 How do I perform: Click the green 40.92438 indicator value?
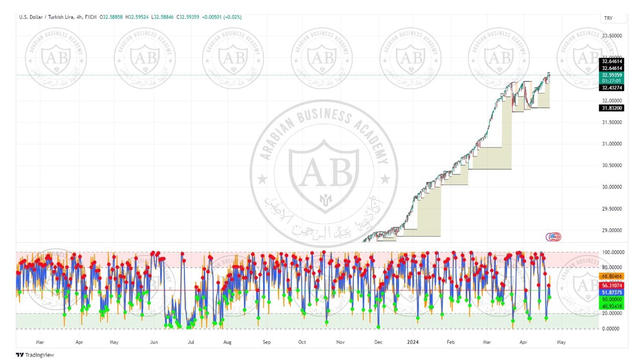(x=612, y=306)
